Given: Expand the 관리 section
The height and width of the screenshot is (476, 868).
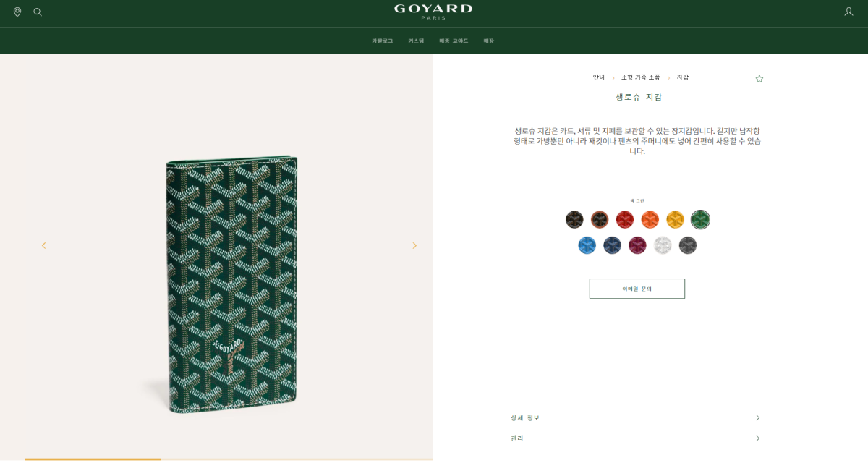Looking at the screenshot, I should [637, 438].
